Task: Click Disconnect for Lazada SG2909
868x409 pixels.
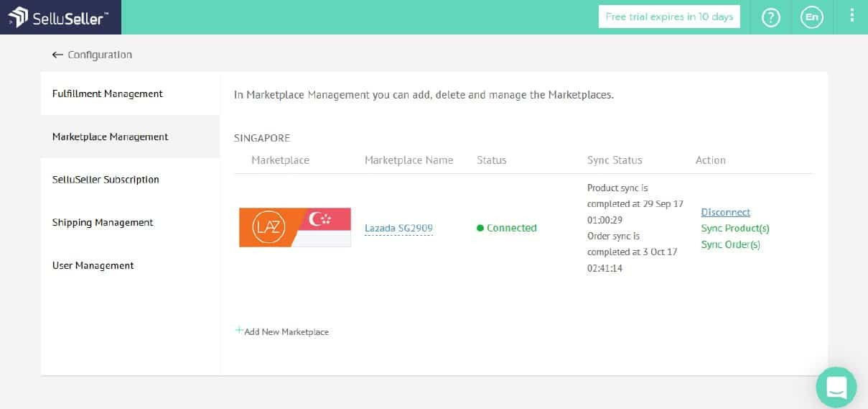Action: (x=725, y=212)
